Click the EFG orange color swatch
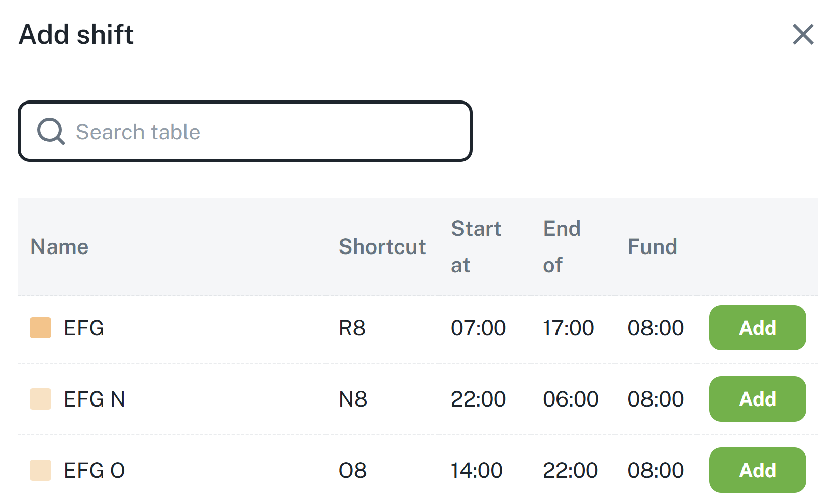The height and width of the screenshot is (504, 836). [x=40, y=328]
